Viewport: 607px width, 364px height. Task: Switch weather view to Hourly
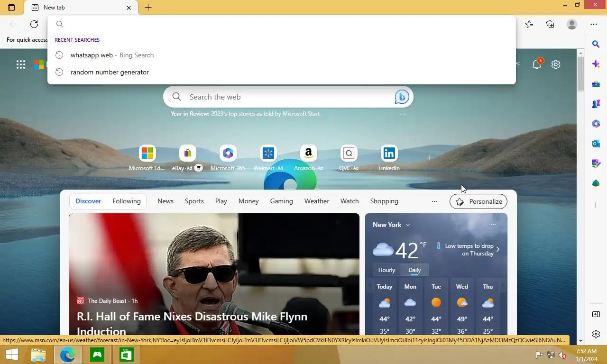click(x=386, y=270)
